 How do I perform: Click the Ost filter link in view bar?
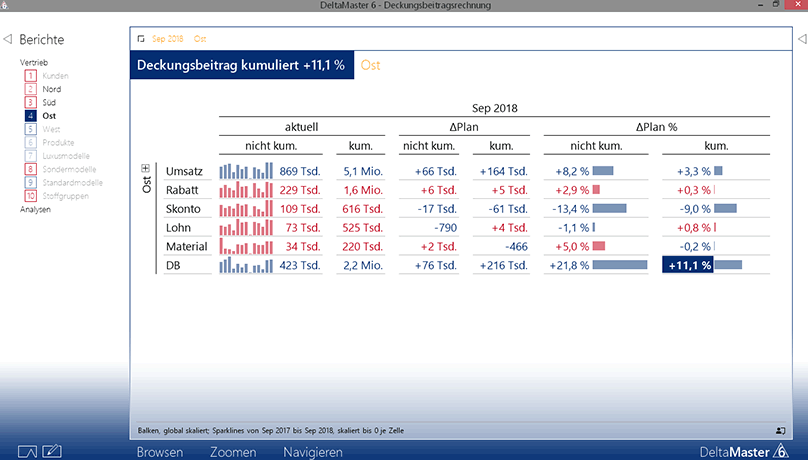200,39
